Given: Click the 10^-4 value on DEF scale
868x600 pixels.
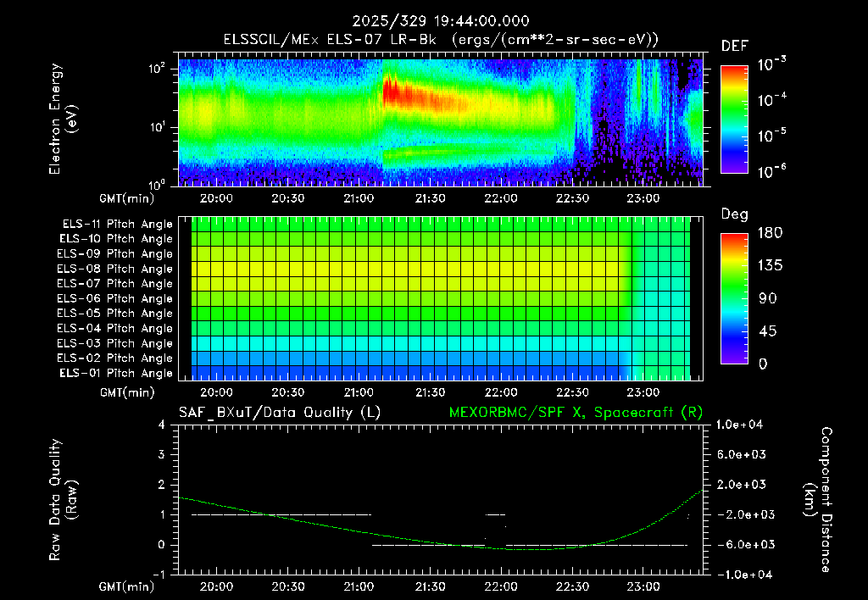Looking at the screenshot, I should pos(771,100).
